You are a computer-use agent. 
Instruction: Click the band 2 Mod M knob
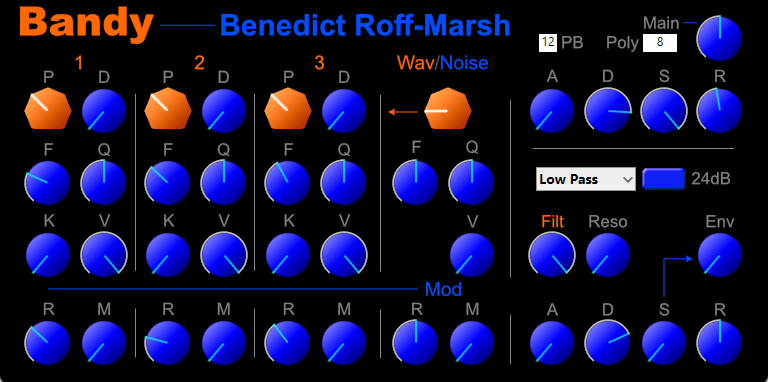pyautogui.click(x=224, y=343)
